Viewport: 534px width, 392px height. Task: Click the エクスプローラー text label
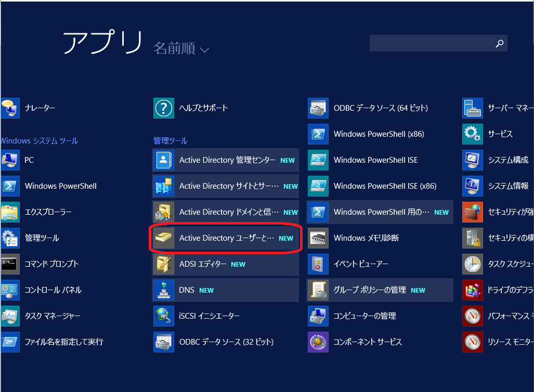pyautogui.click(x=48, y=212)
